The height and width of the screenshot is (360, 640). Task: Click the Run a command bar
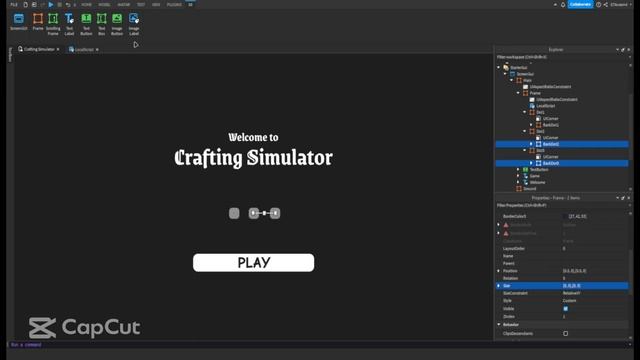[x=318, y=345]
